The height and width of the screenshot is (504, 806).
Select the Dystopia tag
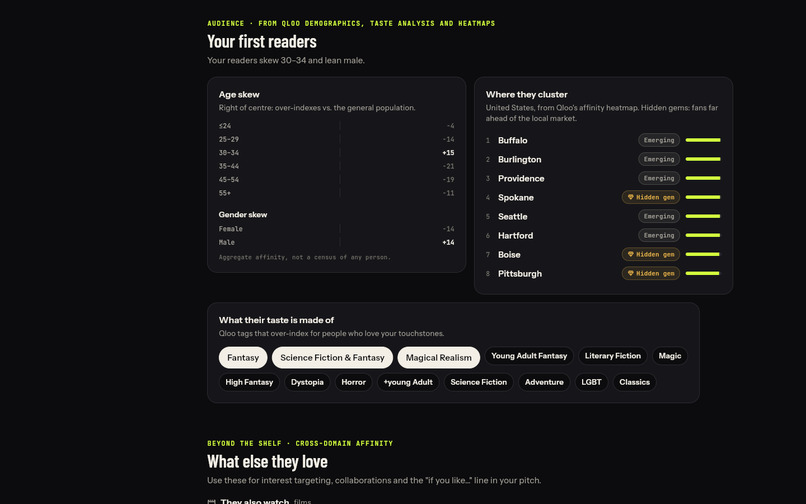click(307, 382)
